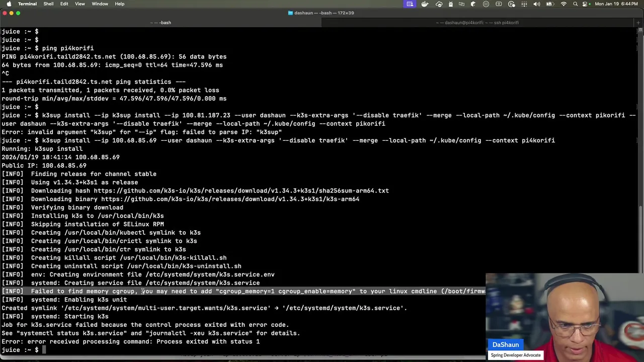Click the sha256sum-arm64.txt download URL
The image size is (644, 362).
click(x=241, y=191)
